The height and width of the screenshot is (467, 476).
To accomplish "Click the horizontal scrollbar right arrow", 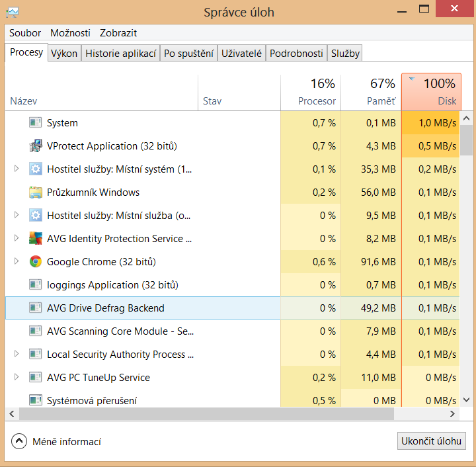I will coord(452,413).
